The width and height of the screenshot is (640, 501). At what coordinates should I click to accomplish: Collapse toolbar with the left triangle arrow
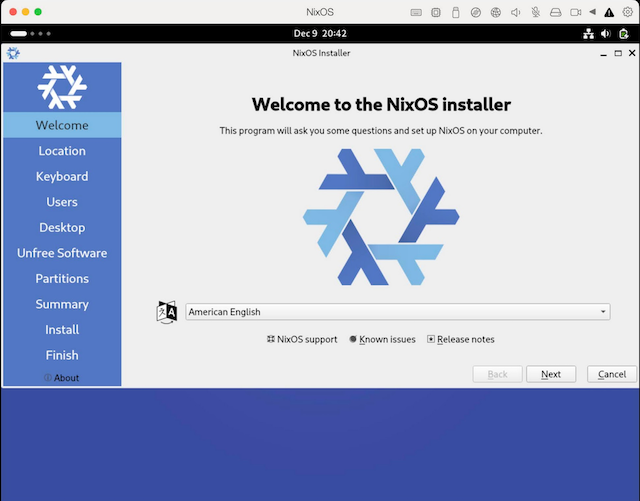click(x=592, y=12)
